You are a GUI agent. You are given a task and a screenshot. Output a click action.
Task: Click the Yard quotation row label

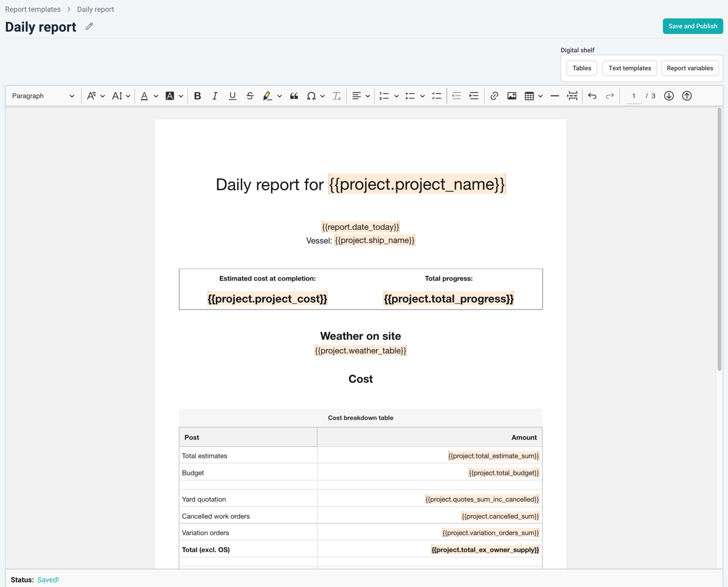(204, 499)
